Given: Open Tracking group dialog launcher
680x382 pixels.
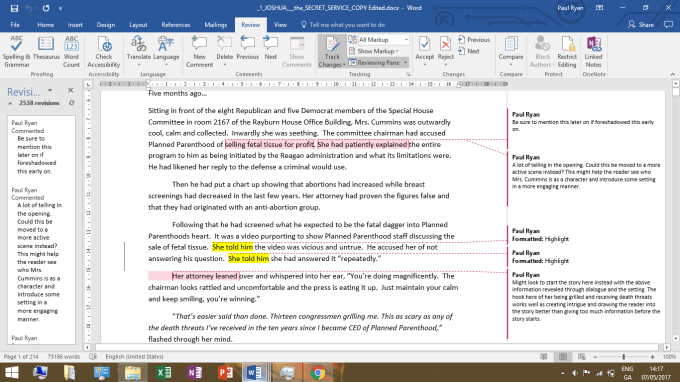Looking at the screenshot, I should point(408,75).
